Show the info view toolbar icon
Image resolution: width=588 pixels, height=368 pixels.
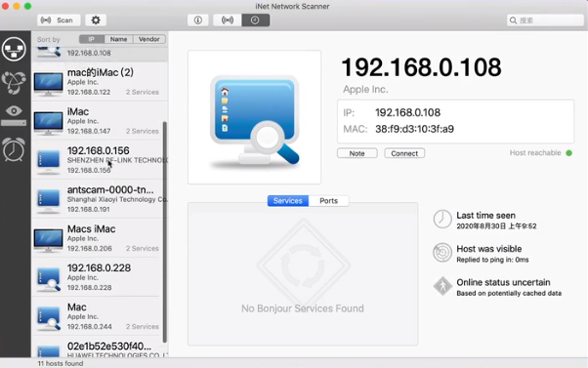[198, 20]
